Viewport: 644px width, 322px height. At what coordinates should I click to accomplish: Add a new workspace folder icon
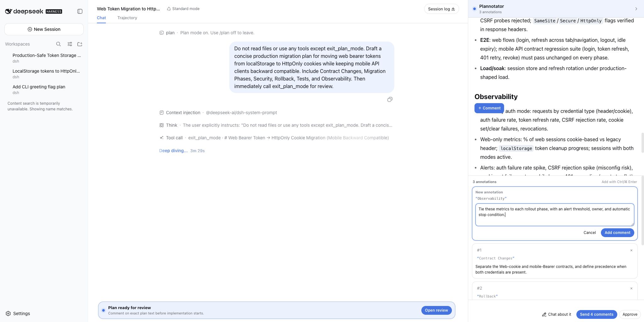point(80,44)
